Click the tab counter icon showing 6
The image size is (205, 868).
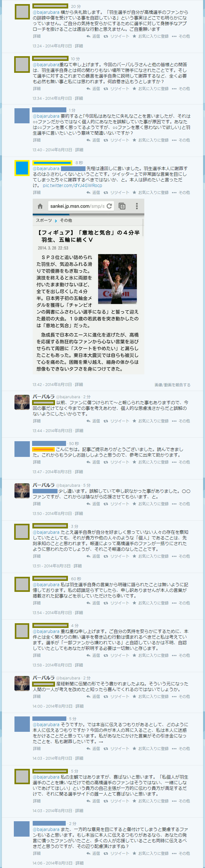click(x=122, y=206)
